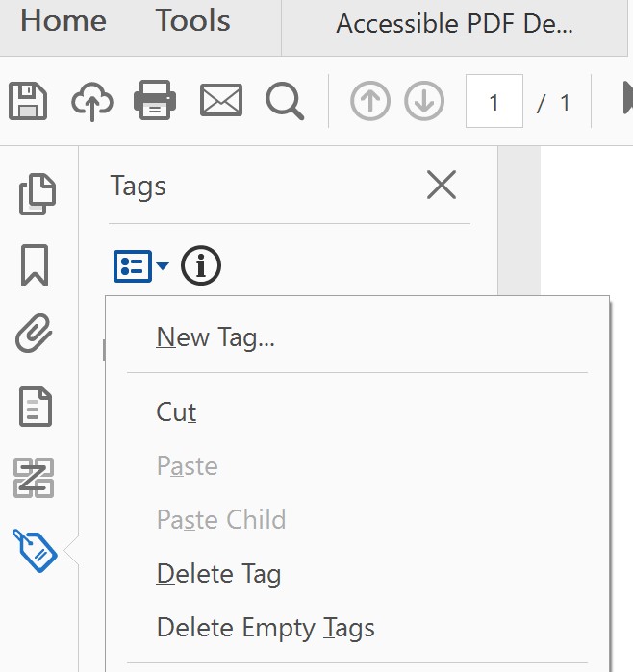Open the Tags panel icon
The width and height of the screenshot is (633, 672).
pyautogui.click(x=35, y=550)
